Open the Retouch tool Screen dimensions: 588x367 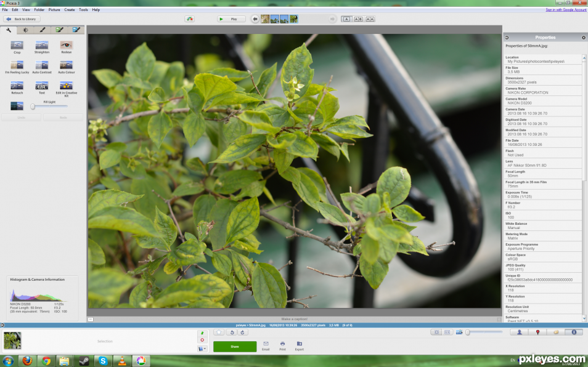(x=17, y=87)
